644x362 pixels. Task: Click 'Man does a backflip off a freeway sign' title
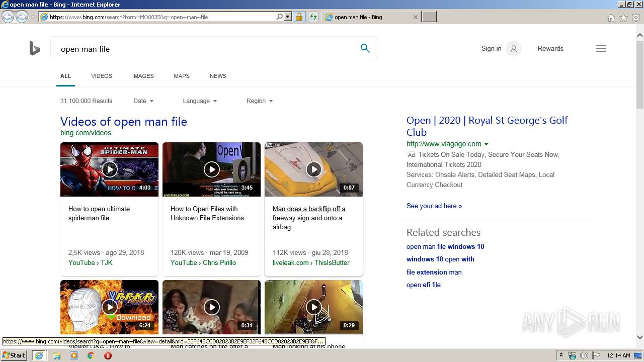pyautogui.click(x=309, y=218)
